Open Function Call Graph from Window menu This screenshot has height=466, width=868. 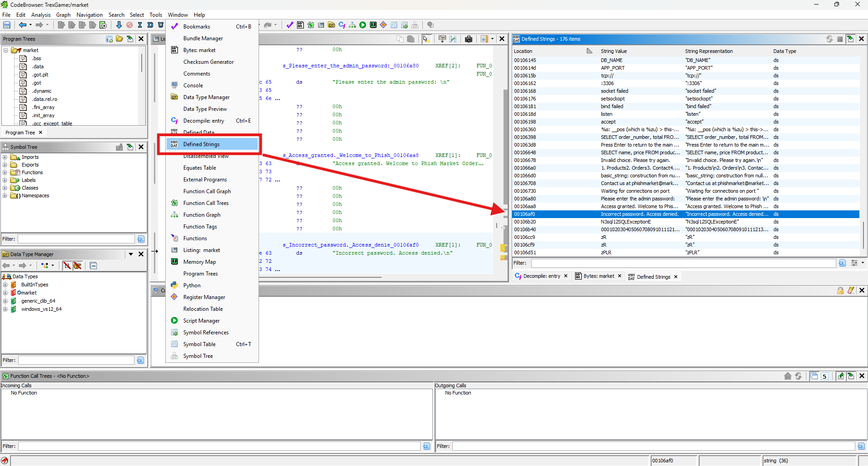(x=207, y=191)
